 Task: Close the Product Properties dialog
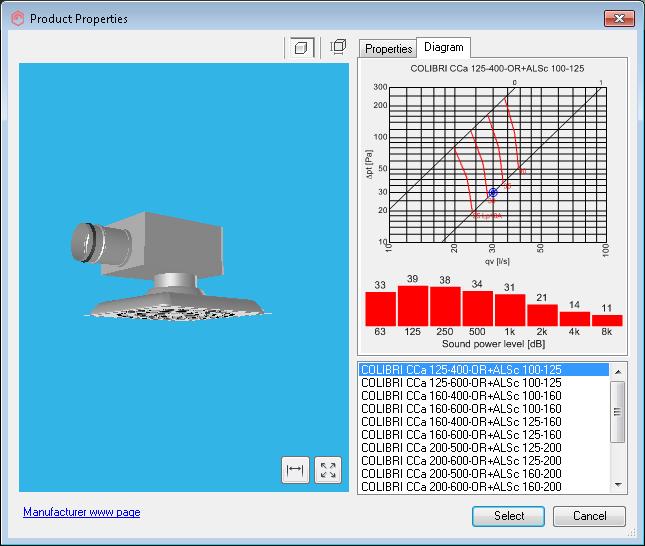619,18
